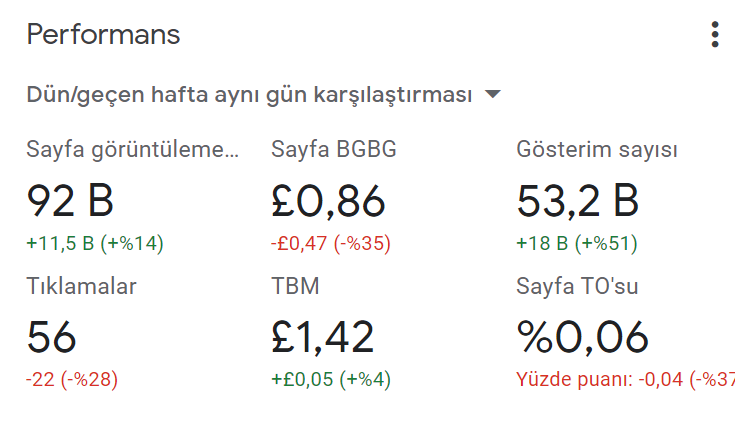
Task: Expand the date comparison dropdown arrow
Action: 493,94
